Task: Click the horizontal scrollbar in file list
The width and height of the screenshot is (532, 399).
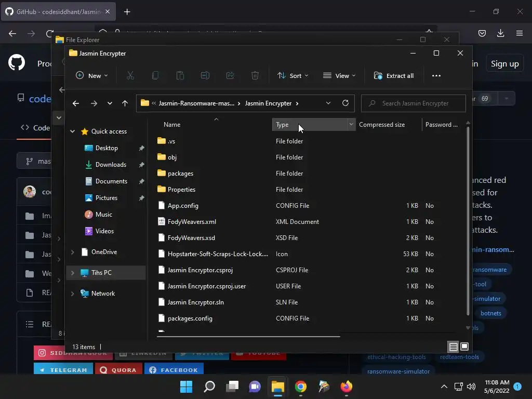Action: tap(248, 336)
